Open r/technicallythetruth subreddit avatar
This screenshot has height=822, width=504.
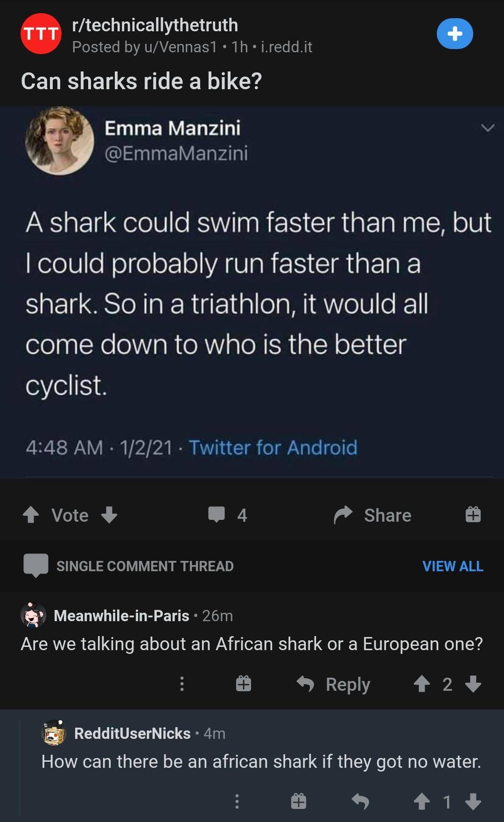[41, 34]
